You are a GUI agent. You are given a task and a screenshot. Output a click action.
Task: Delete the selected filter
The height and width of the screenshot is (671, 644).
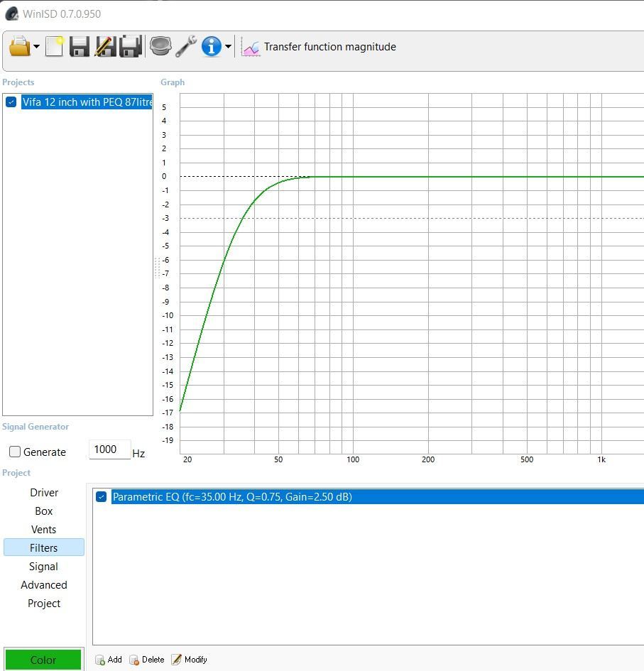[x=147, y=660]
